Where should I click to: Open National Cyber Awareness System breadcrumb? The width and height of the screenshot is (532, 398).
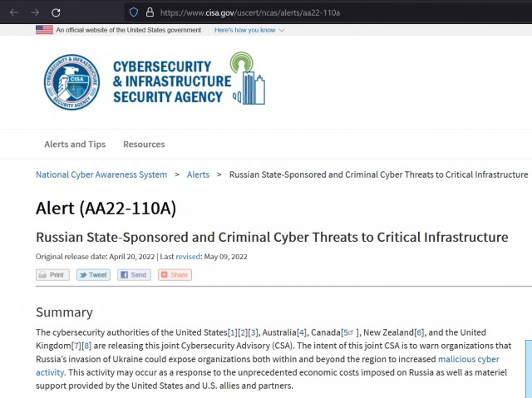pyautogui.click(x=101, y=174)
